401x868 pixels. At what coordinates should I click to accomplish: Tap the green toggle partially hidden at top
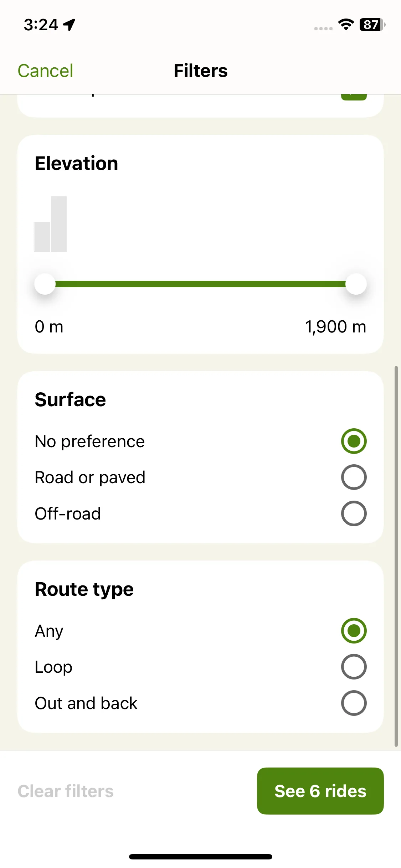click(x=354, y=97)
